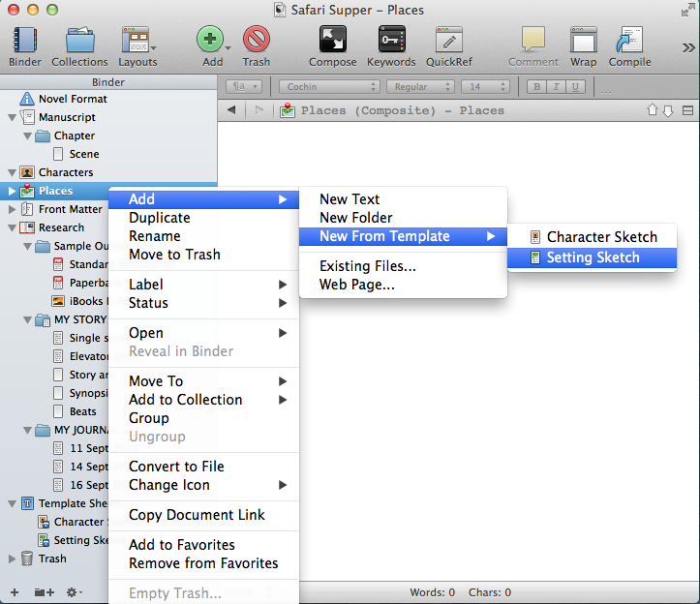
Task: Click the Trash can icon in the binder
Action: click(x=27, y=559)
